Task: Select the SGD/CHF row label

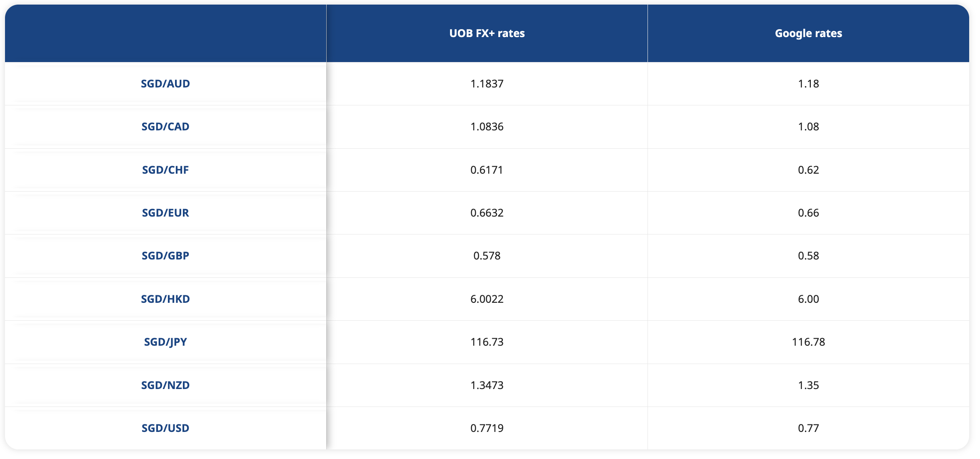Action: 165,170
